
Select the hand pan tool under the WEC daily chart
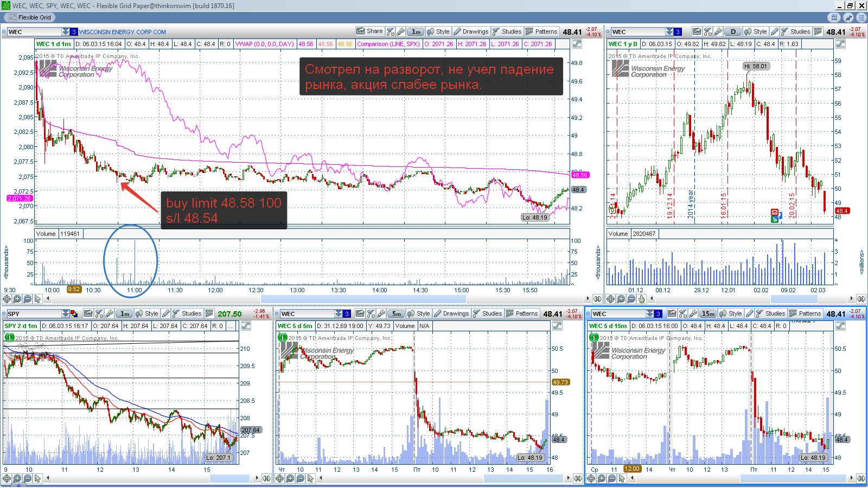pos(642,299)
